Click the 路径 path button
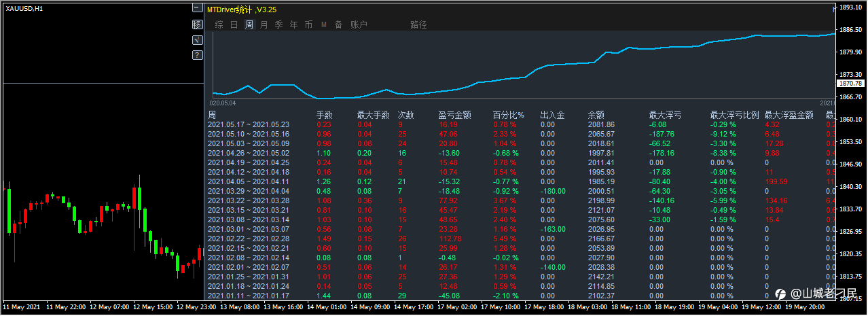This screenshot has height=316, width=868. (x=419, y=24)
